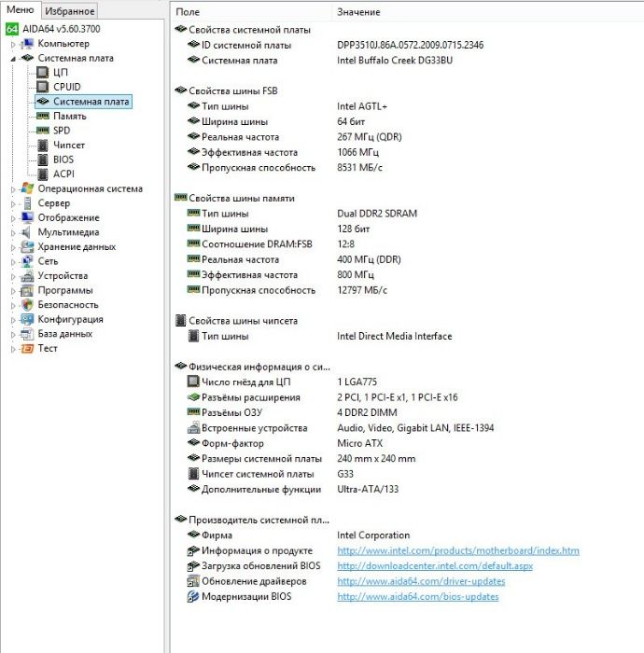
Task: Open the intel.com motherboard products link
Action: click(x=457, y=550)
